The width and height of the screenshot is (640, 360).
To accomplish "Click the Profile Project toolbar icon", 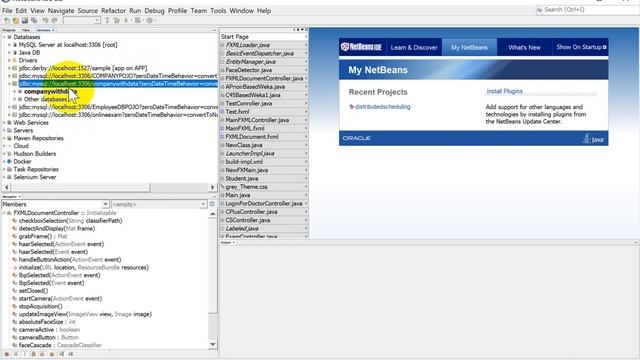I will pos(150,20).
